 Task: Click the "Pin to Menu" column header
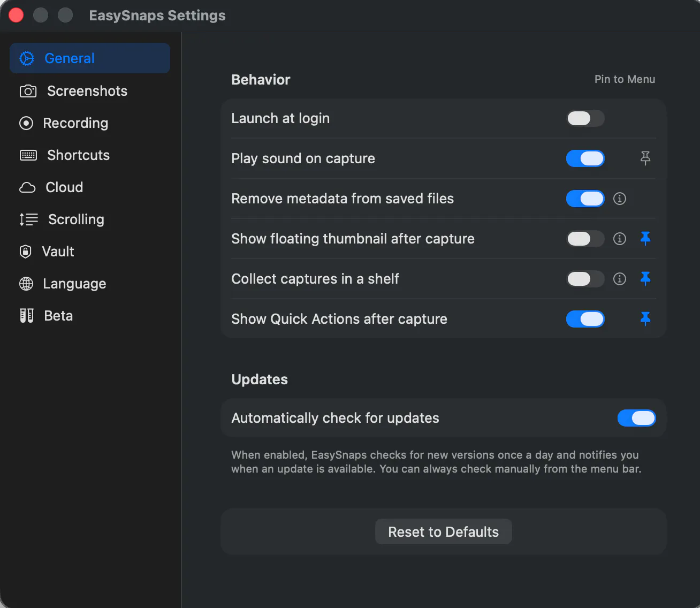coord(625,79)
